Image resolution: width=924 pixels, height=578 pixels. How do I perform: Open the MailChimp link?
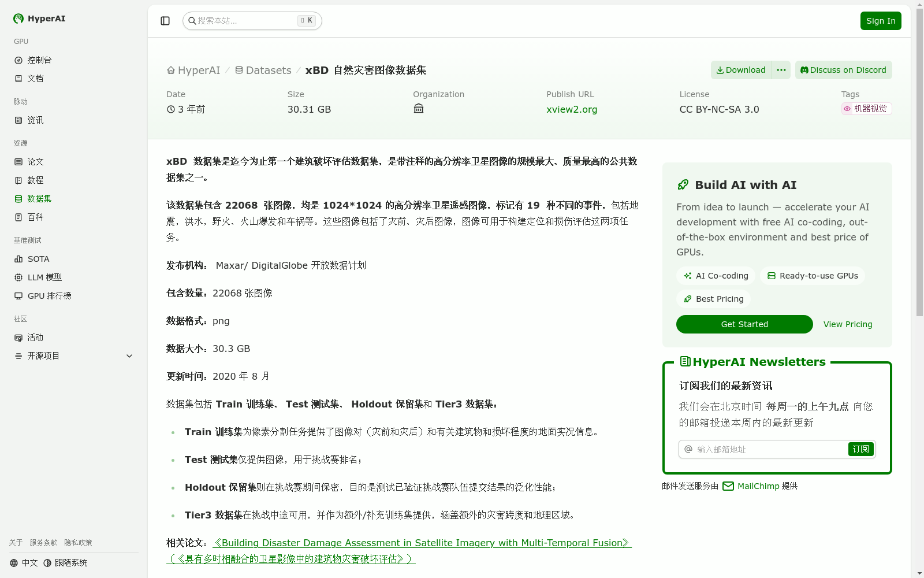[758, 486]
